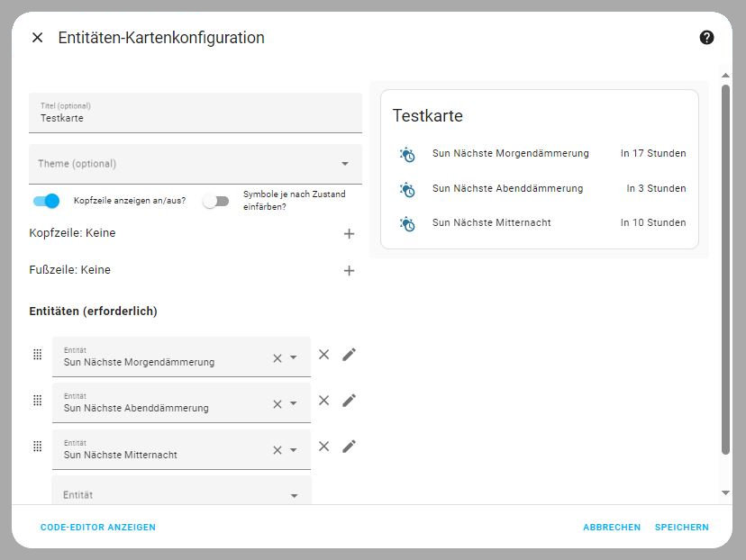
Task: Remove the Sun Nächste Mitternacht entity row
Action: 324,447
